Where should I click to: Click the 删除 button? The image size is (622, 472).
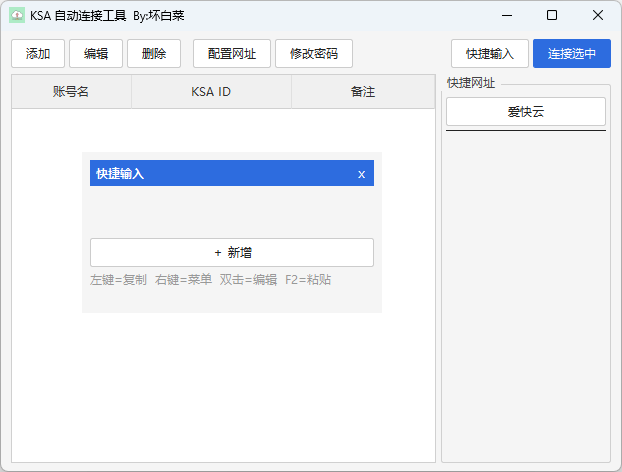154,54
